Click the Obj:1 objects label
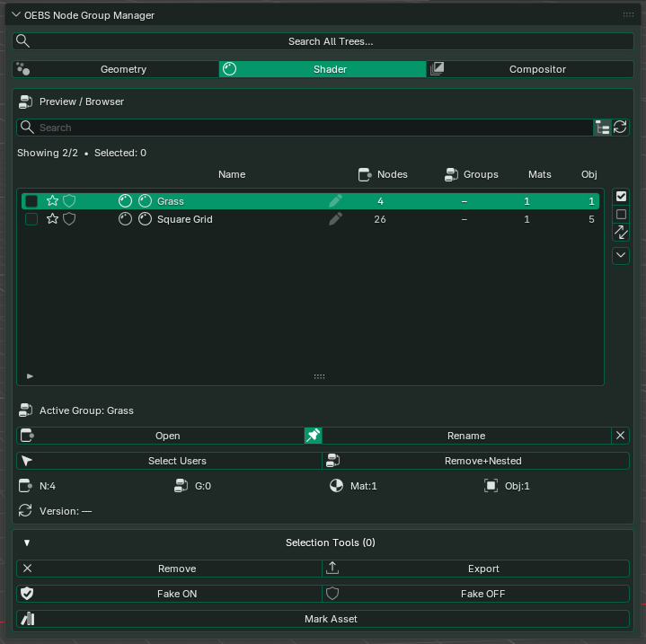 click(x=517, y=486)
